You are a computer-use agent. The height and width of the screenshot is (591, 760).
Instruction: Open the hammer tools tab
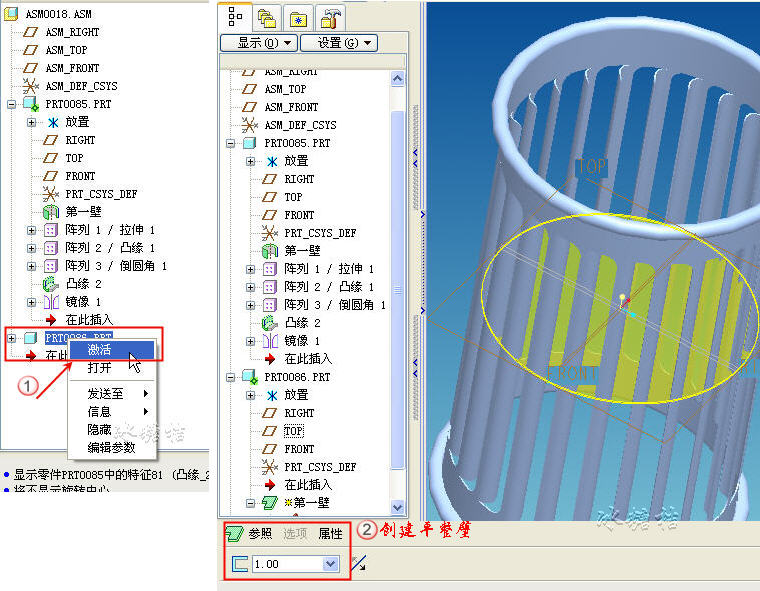[x=331, y=19]
